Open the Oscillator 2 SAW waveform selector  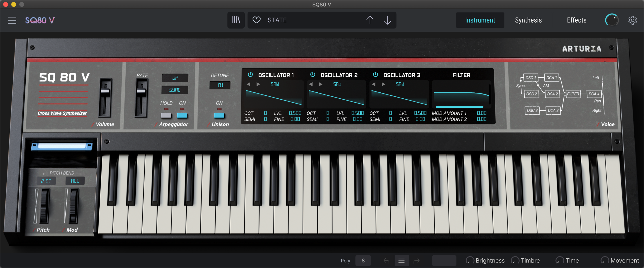(337, 84)
